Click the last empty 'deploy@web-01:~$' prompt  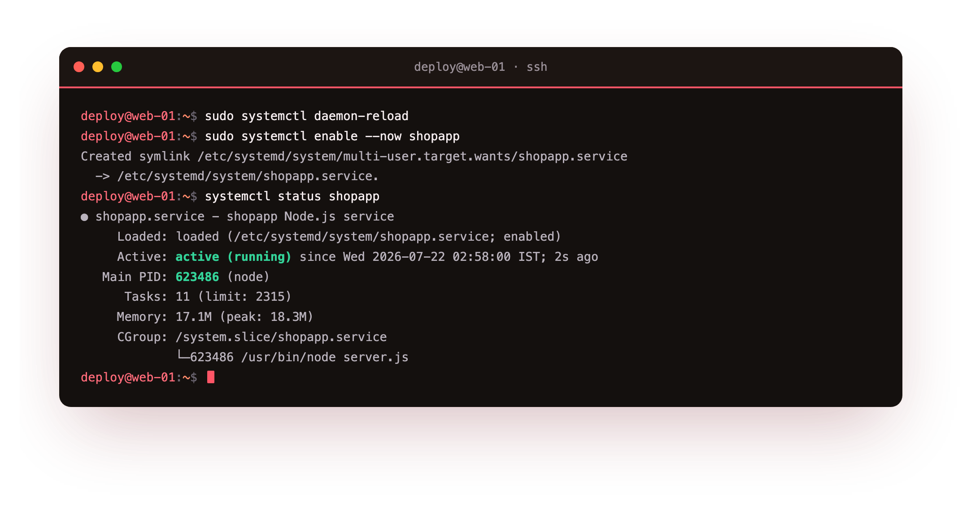139,377
